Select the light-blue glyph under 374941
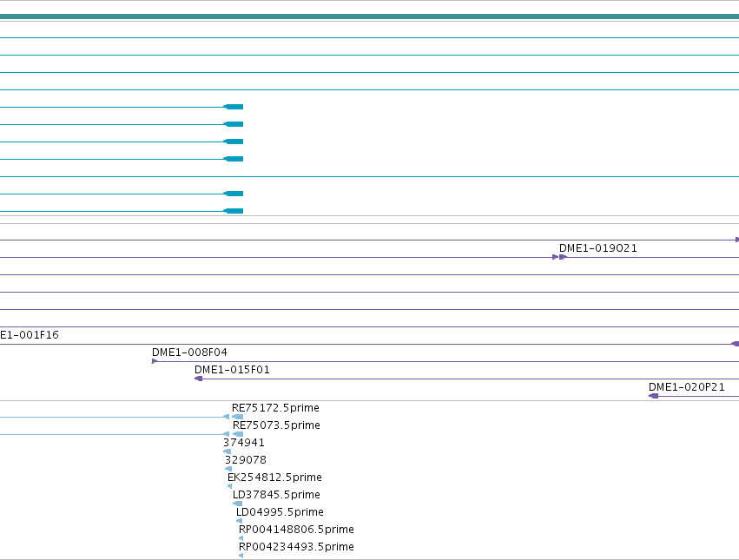Viewport: 739px width, 560px height. click(x=228, y=451)
